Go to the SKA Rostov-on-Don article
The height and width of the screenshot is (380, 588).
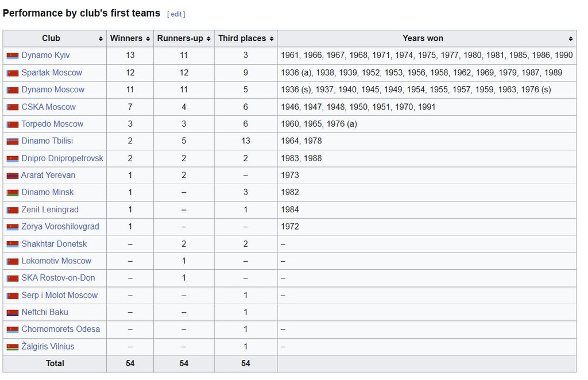tap(58, 278)
